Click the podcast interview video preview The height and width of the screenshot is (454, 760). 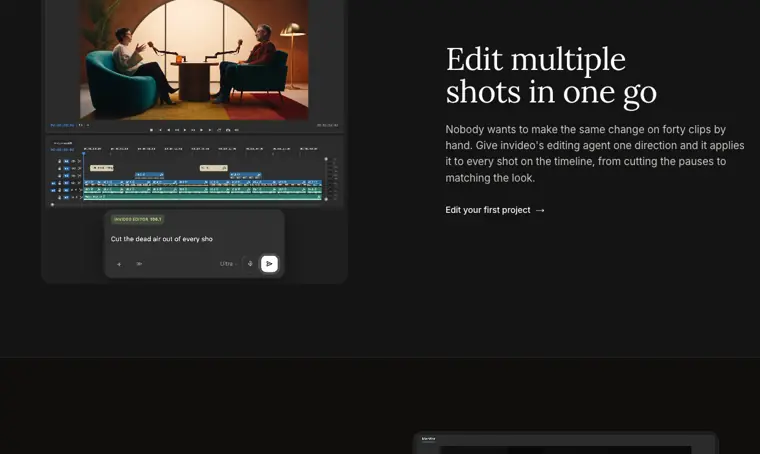[x=194, y=59]
